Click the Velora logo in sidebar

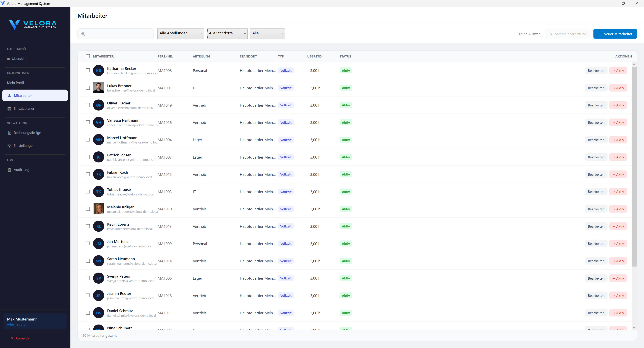pos(33,24)
